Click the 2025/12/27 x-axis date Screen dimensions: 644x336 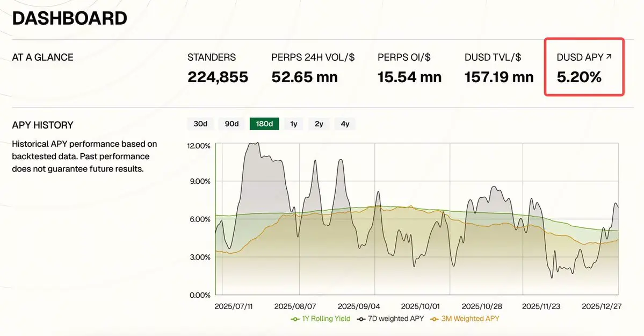tap(602, 307)
